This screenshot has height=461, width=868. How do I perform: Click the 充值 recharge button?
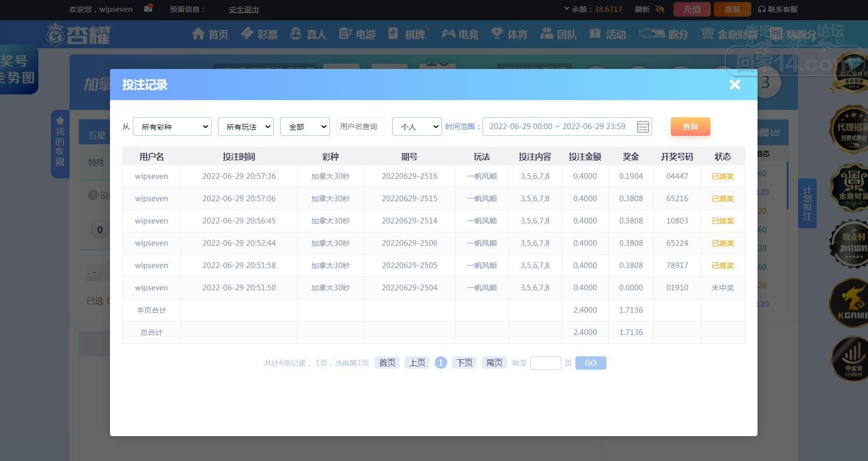pos(692,9)
